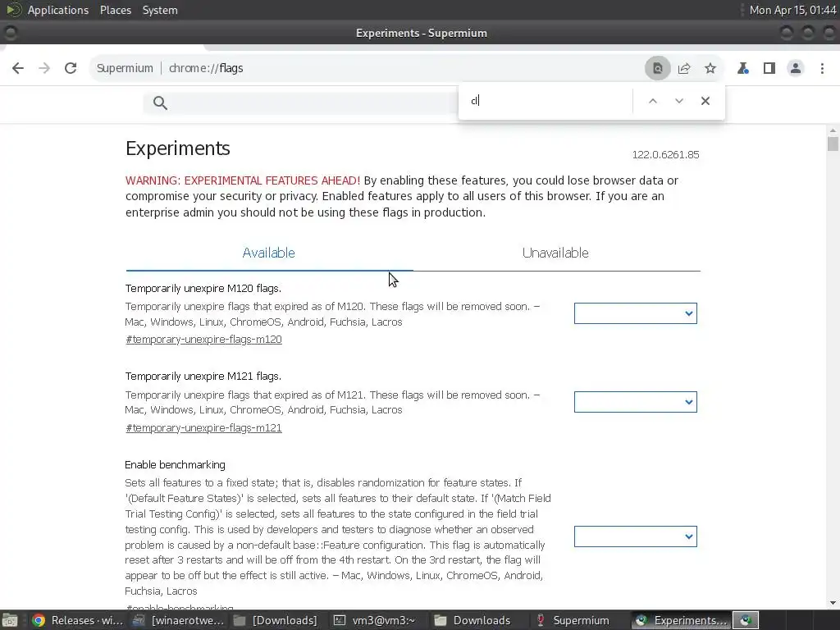Click the Experiments page heading
Image resolution: width=840 pixels, height=630 pixels.
click(x=178, y=148)
